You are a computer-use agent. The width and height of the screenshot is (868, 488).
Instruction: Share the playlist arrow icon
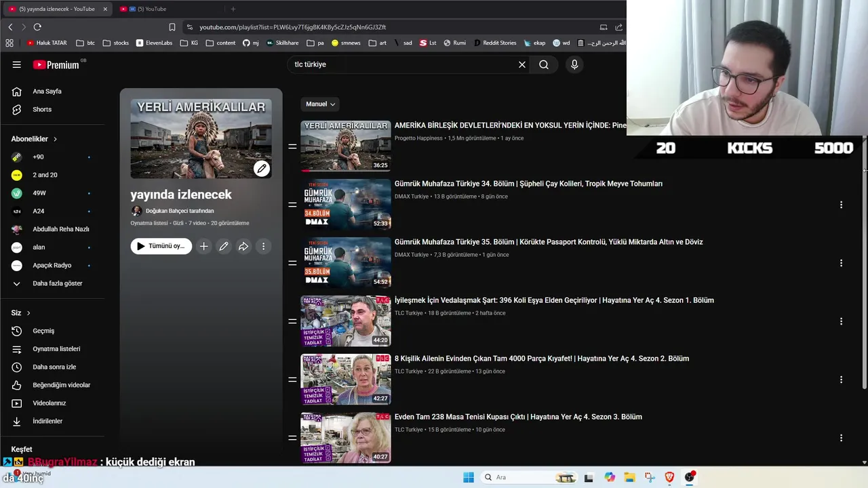click(243, 246)
